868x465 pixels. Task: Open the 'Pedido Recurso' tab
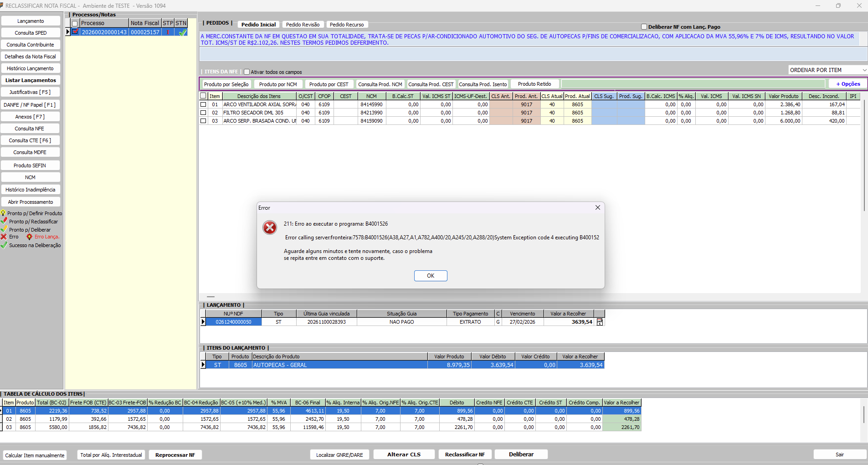point(346,25)
